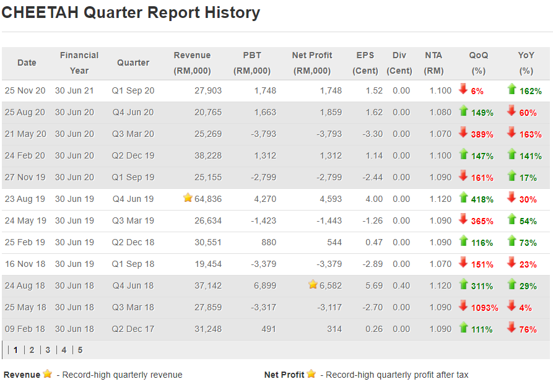Select the 25 Nov 20 report row date
Screen dimensions: 553x392
(x=25, y=90)
